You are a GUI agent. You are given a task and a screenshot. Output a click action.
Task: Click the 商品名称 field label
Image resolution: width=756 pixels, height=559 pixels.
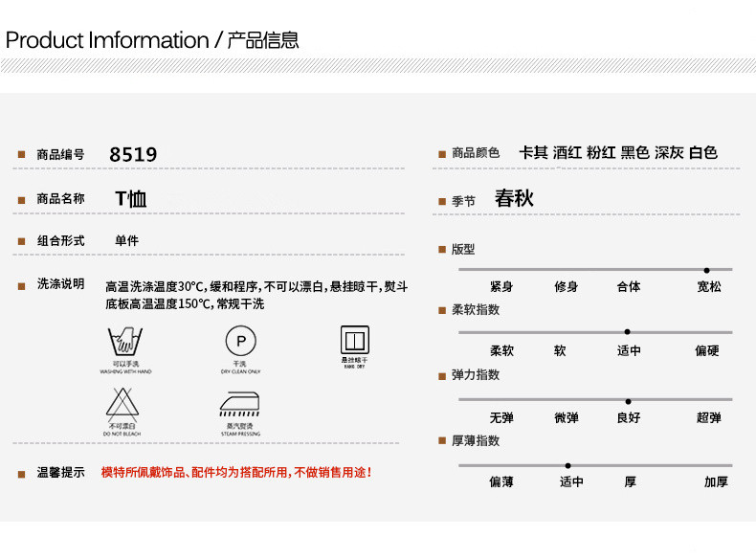coord(60,198)
